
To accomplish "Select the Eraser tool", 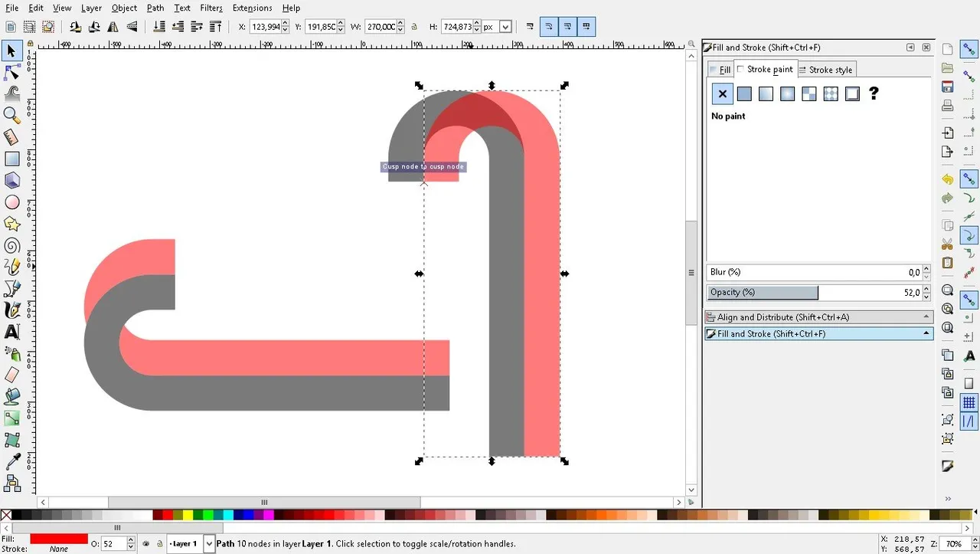I will pyautogui.click(x=11, y=375).
